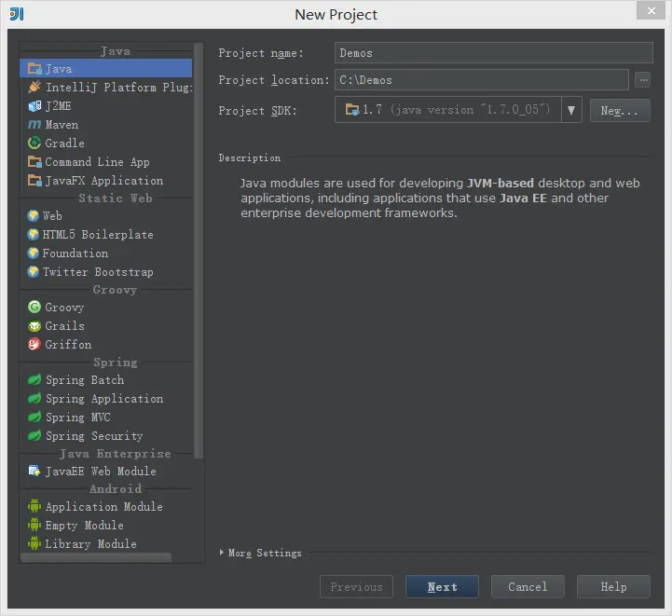Screen dimensions: 672x616
Task: Click the Android Application Module robot icon
Action: pyautogui.click(x=34, y=506)
